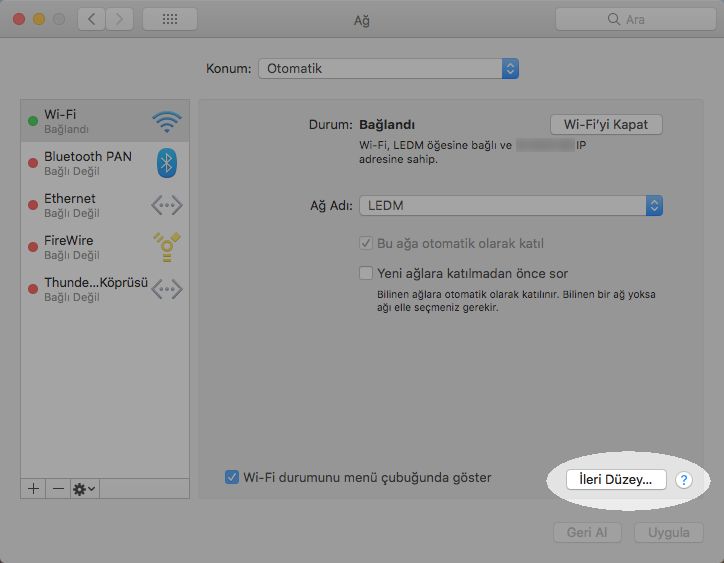Select Bluetooth PAN service
Image resolution: width=724 pixels, height=563 pixels.
(x=105, y=163)
